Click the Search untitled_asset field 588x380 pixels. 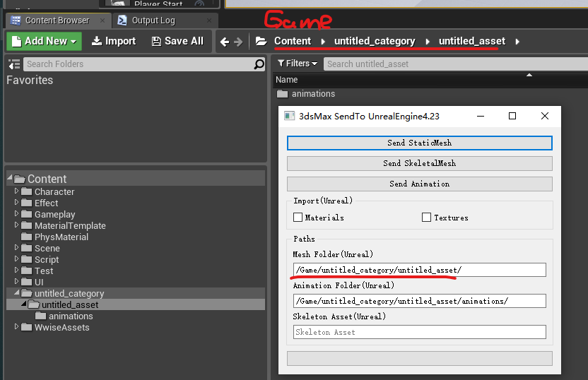pos(456,64)
